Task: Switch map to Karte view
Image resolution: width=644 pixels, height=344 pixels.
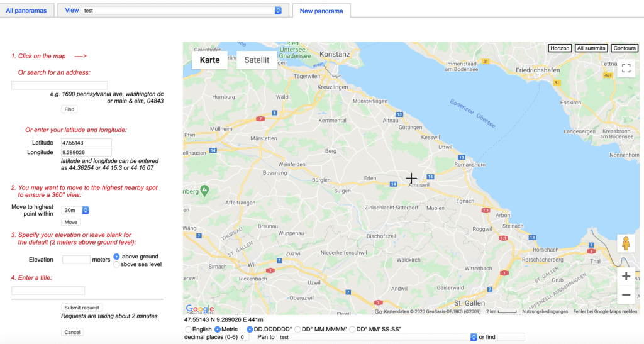Action: tap(210, 60)
